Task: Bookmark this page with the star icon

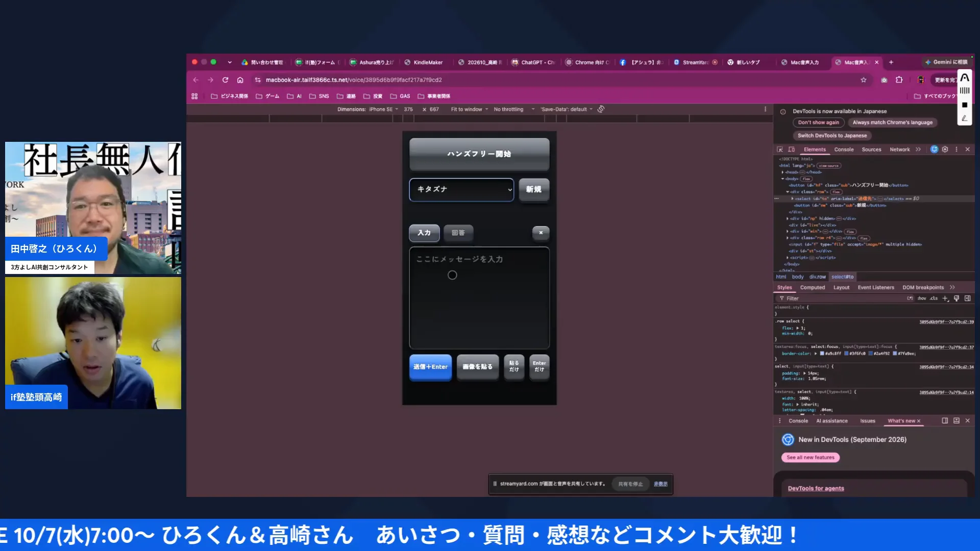Action: pos(864,80)
